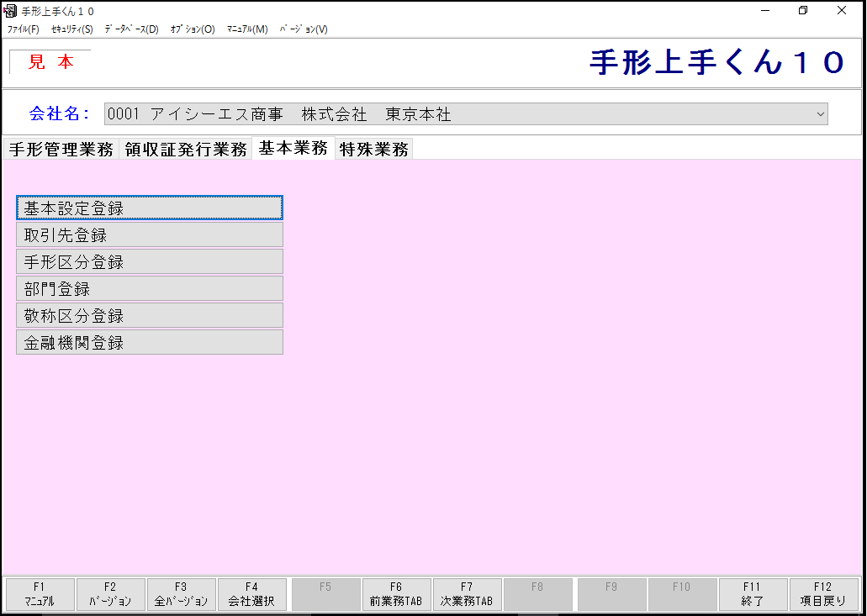The width and height of the screenshot is (867, 616).
Task: Open 敬称区分登録
Action: (x=150, y=315)
